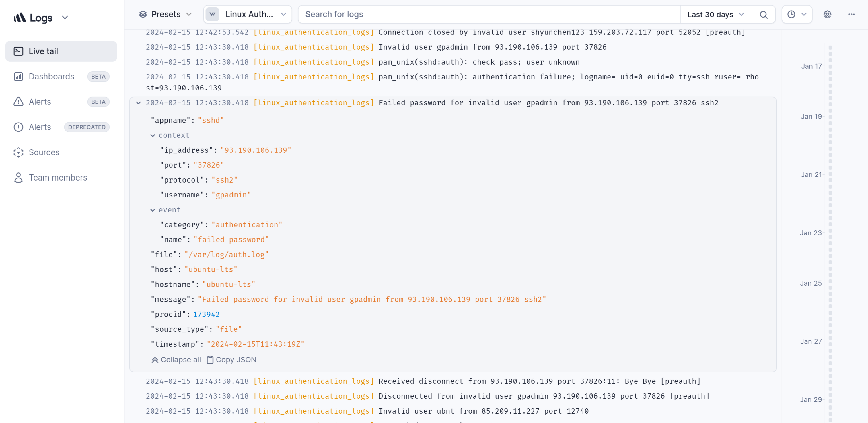
Task: Open Dashboards from the sidebar
Action: 51,77
